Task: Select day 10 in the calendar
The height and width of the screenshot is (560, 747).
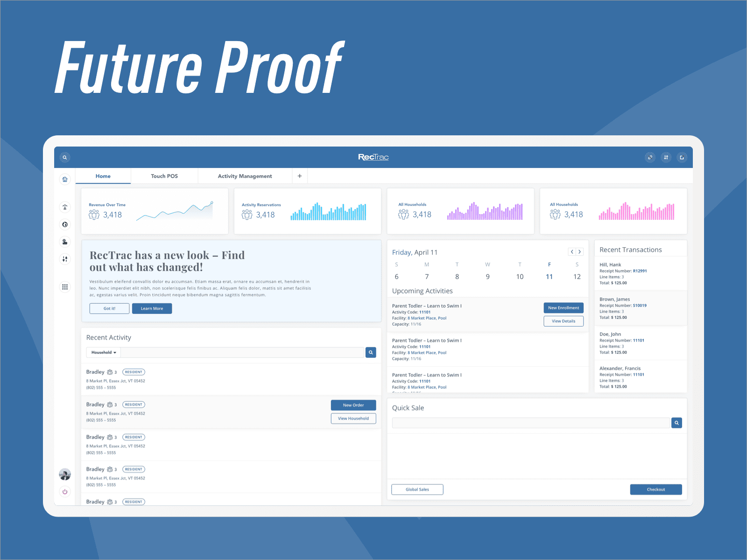Action: click(520, 277)
